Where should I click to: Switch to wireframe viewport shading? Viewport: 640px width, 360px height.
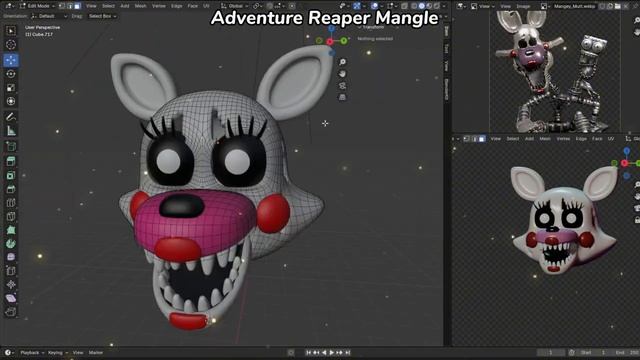click(414, 6)
